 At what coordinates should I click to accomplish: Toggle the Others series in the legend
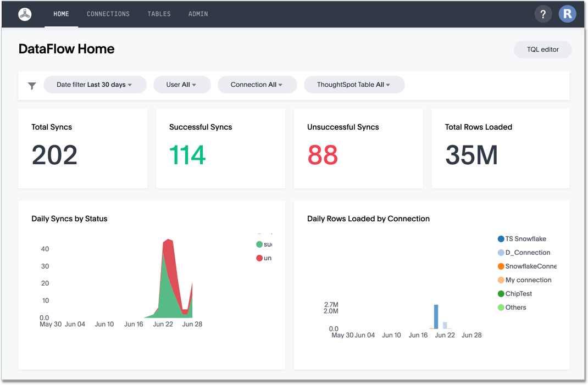pyautogui.click(x=500, y=307)
